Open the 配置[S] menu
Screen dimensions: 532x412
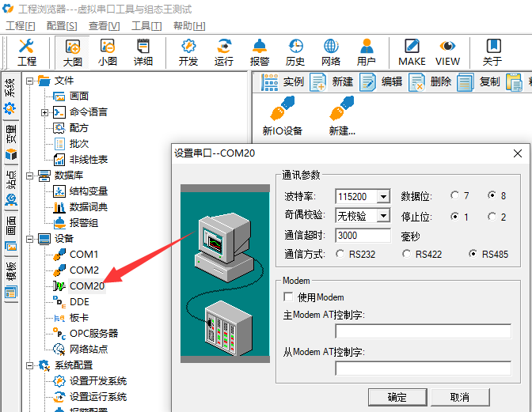click(x=62, y=26)
